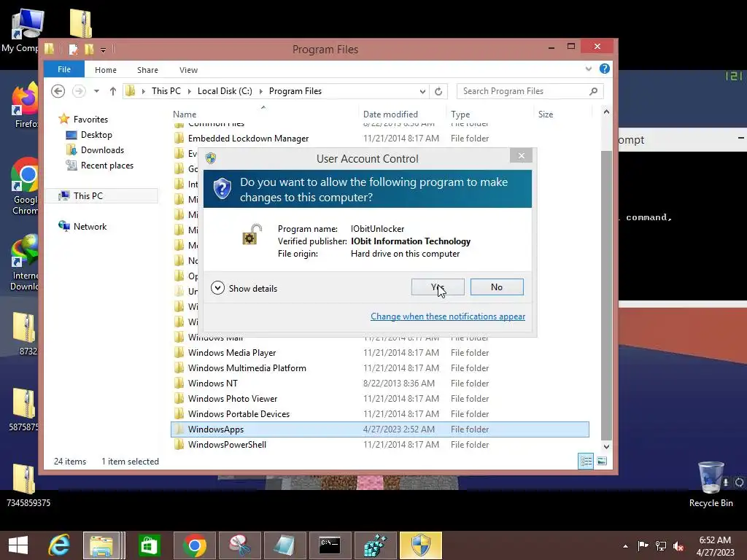Click Local Disk (C:) breadcrumb
This screenshot has width=747, height=560.
[225, 91]
